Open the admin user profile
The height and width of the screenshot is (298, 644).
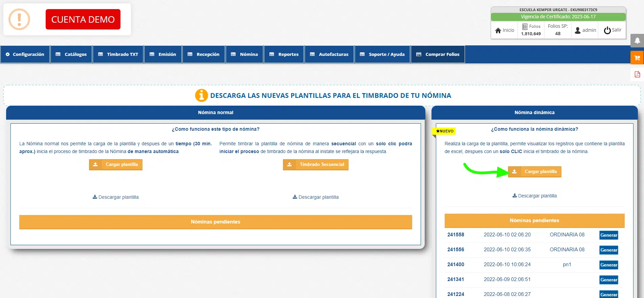pyautogui.click(x=585, y=30)
